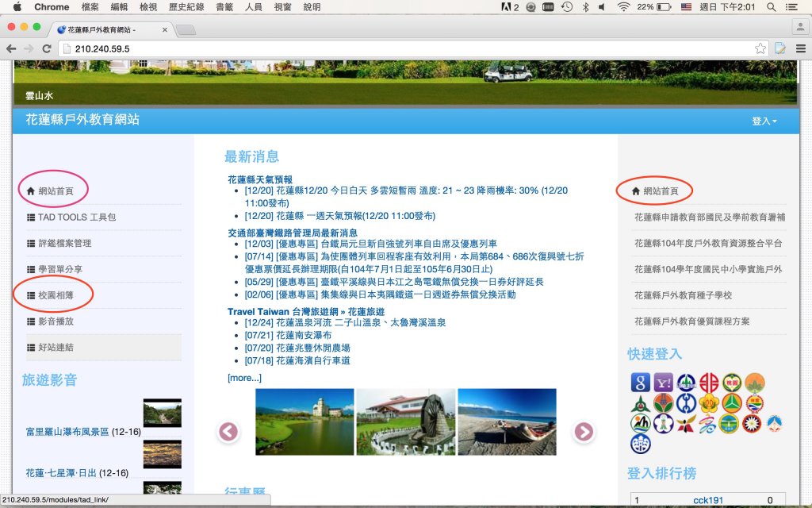Expand the 登入 dropdown in the header
Viewport: 812px width, 508px height.
click(764, 121)
